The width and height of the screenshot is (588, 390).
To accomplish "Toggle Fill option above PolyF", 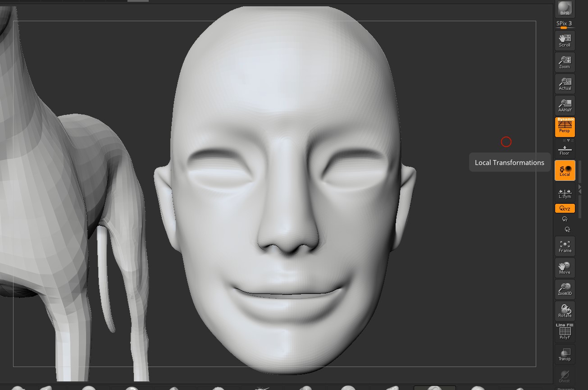I will (x=569, y=325).
